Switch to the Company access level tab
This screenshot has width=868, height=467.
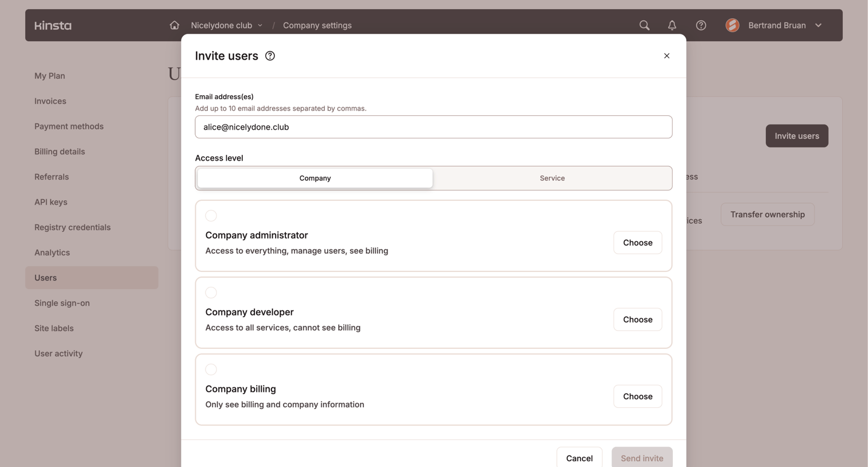315,178
